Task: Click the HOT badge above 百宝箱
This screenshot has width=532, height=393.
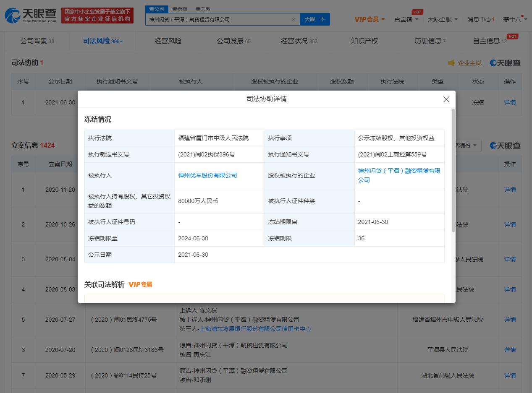Action: pyautogui.click(x=417, y=12)
